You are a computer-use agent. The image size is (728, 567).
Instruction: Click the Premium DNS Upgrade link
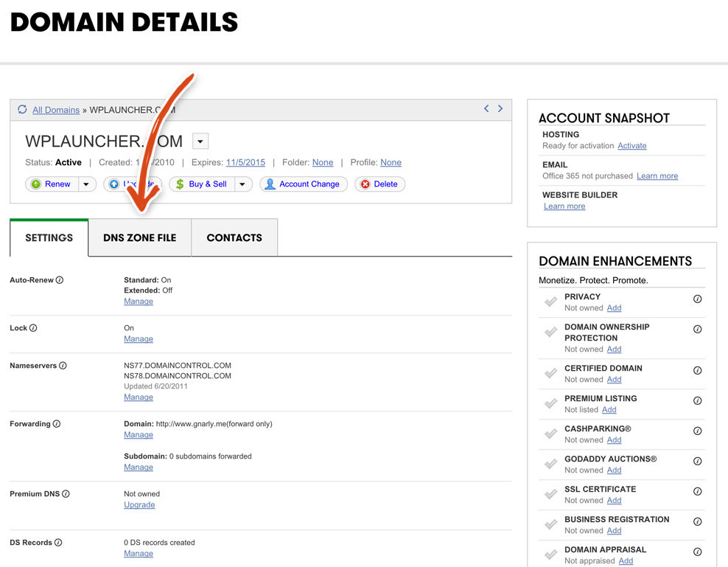pyautogui.click(x=139, y=505)
